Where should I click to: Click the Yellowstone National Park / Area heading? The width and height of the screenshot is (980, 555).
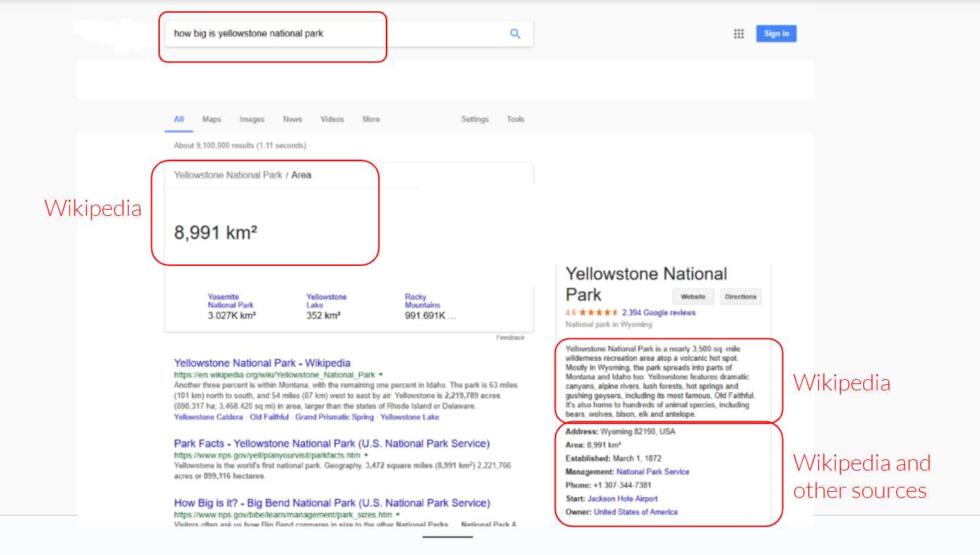pos(242,175)
